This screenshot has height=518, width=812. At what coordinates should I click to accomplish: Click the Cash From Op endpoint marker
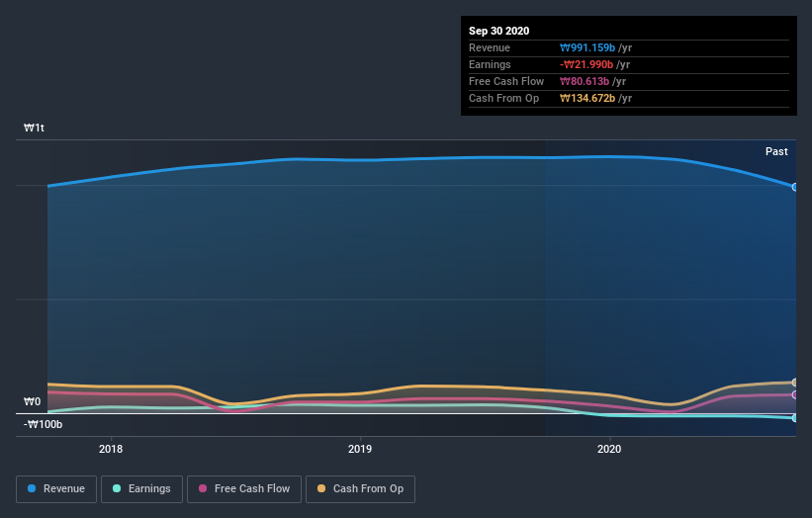[x=794, y=383]
